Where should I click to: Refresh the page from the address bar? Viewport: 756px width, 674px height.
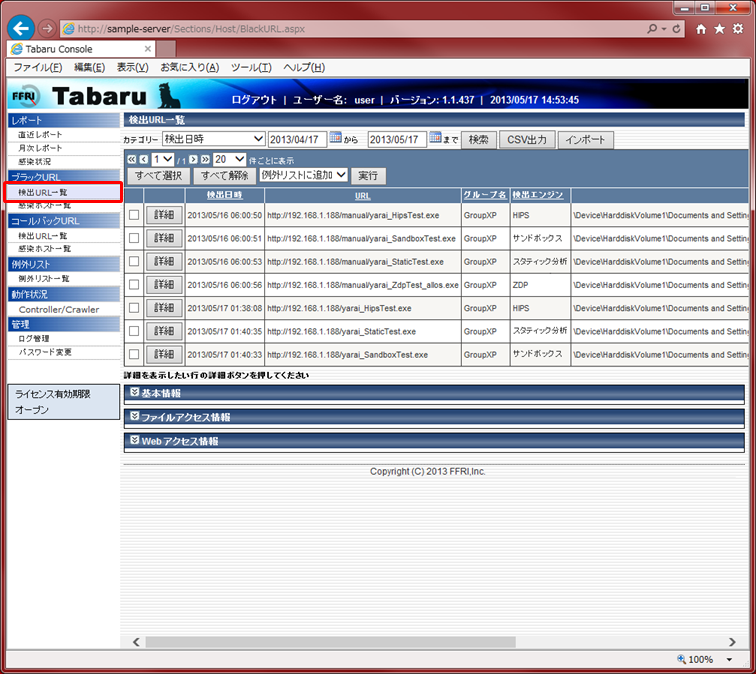pyautogui.click(x=679, y=29)
